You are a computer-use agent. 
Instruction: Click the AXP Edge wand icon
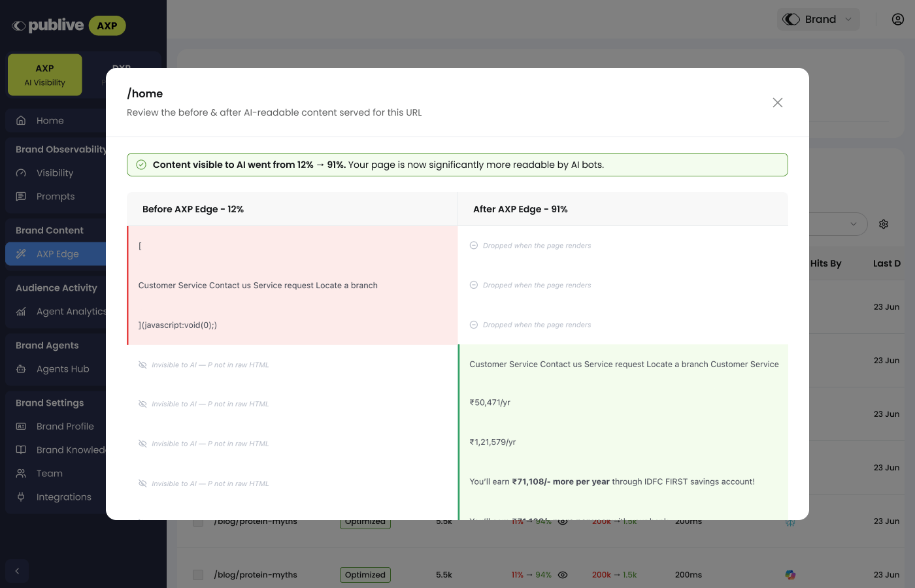click(21, 254)
